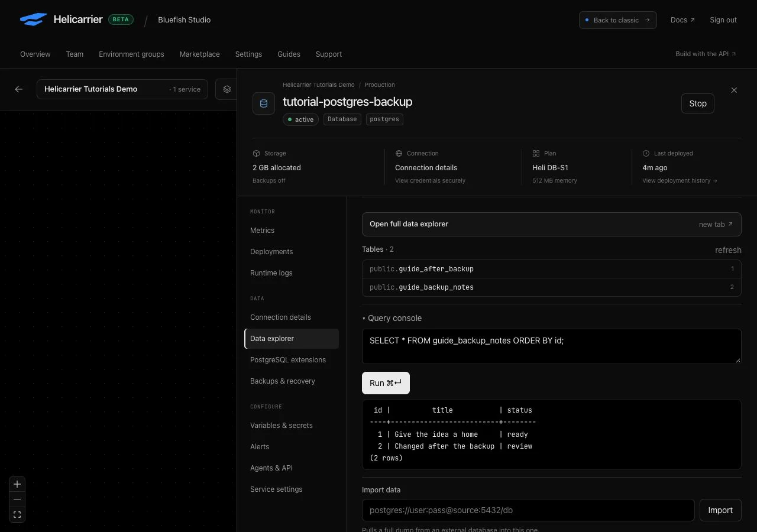The height and width of the screenshot is (532, 757).
Task: Open the Helicarrier Tutorials Demo project selector
Action: [x=122, y=89]
